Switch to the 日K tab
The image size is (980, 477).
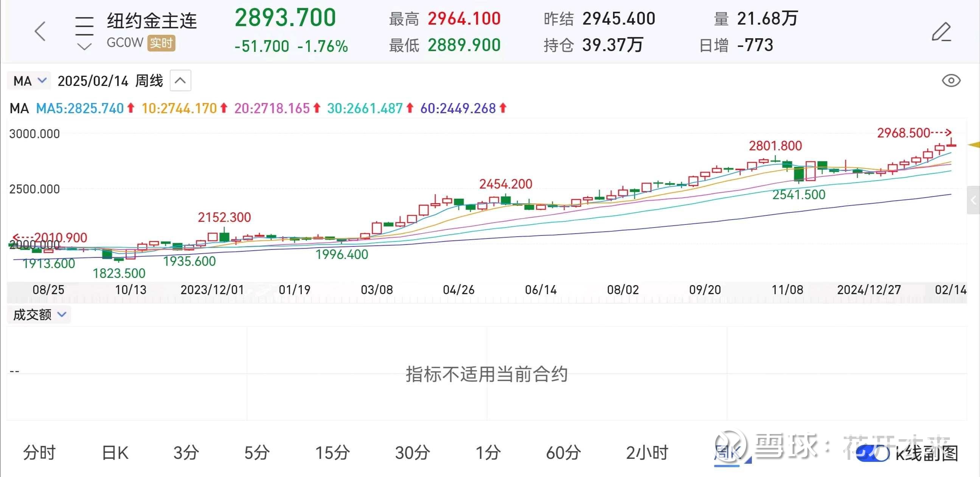tap(115, 453)
